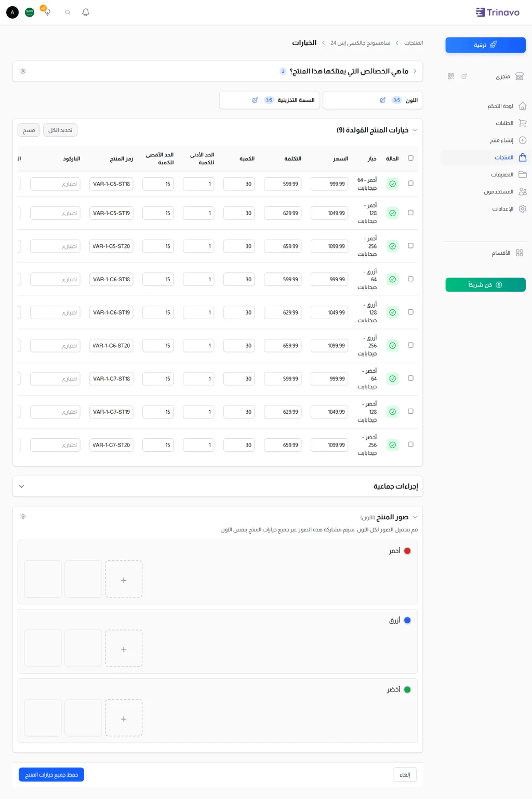The width and height of the screenshot is (532, 799).
Task: Toggle status icon for VAR-1-C5-ST19 row
Action: coord(393,213)
